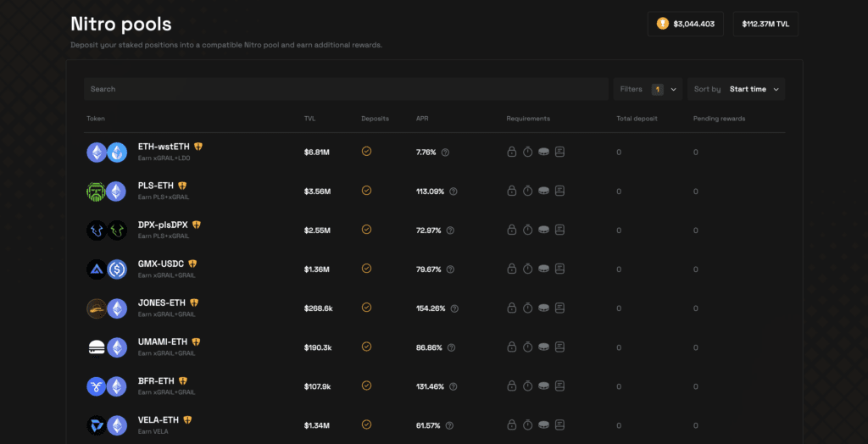
Task: Click the $112.37M TVL box
Action: pos(765,24)
